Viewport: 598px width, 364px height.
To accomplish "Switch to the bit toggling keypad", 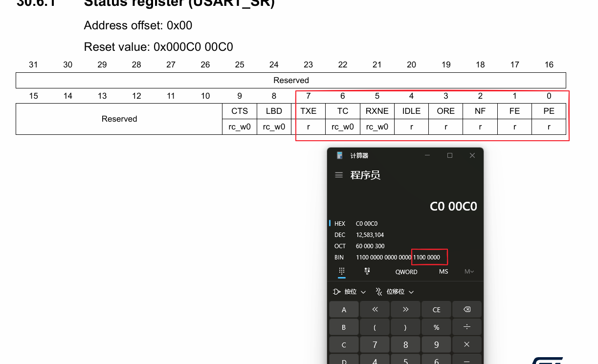I will (367, 271).
